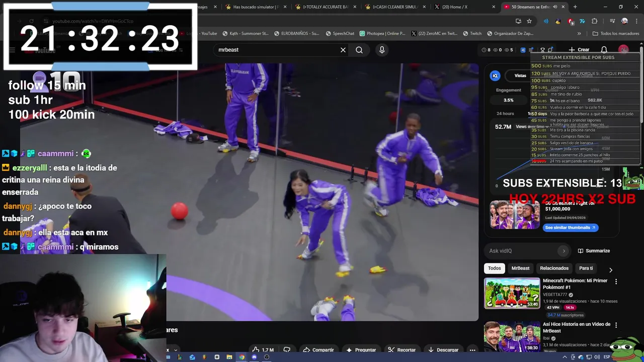Click the vidIQ trophy icon
Screen dimensions: 644x362
(x=542, y=50)
